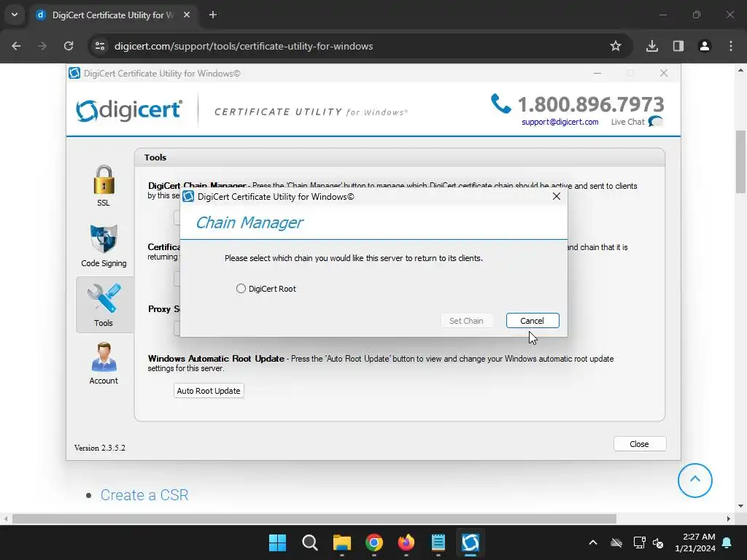Select the Tools wrench icon

(104, 305)
